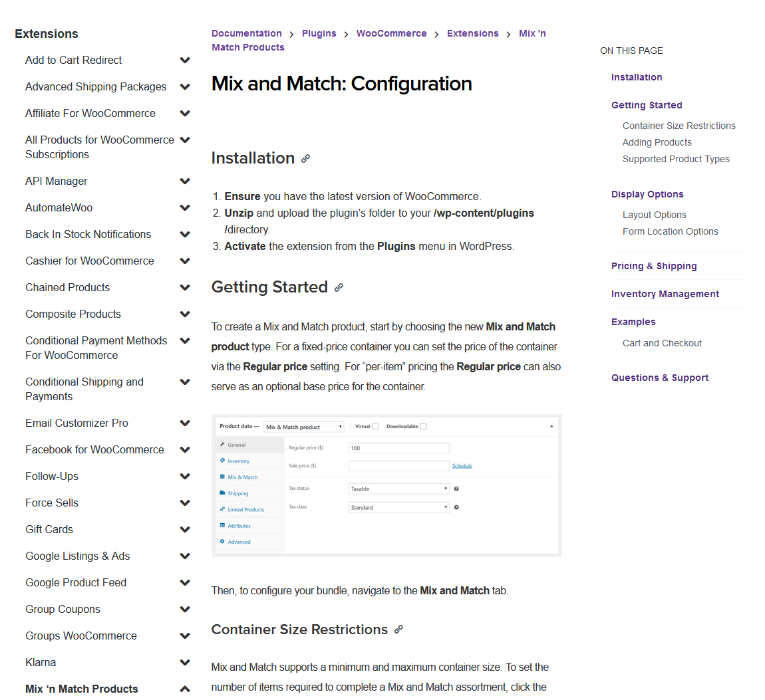Open Google Product Feed sidebar item

[76, 582]
